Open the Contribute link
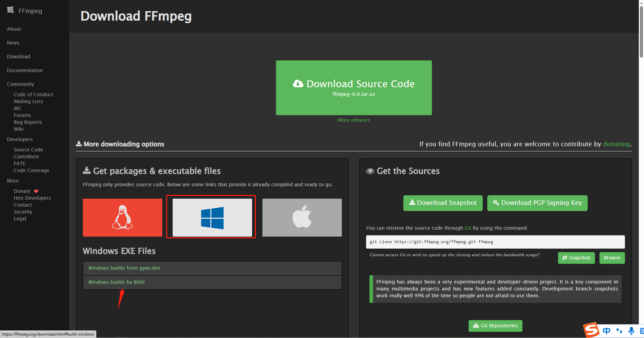Image resolution: width=644 pixels, height=338 pixels. pos(26,157)
